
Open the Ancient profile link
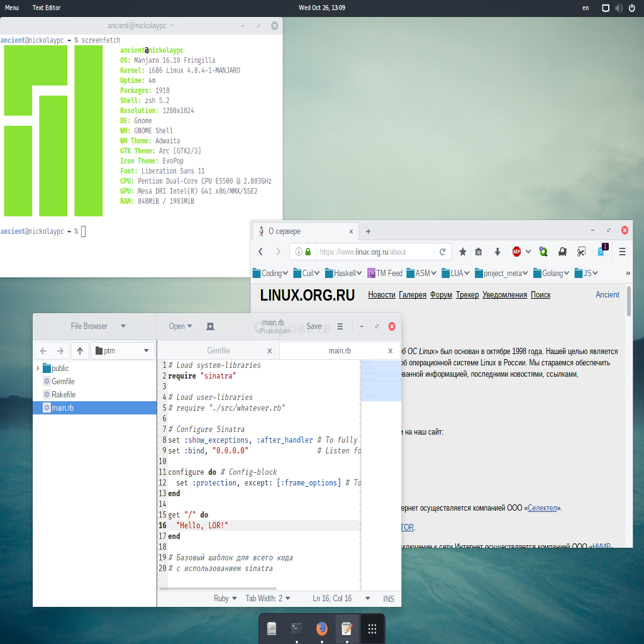tap(608, 295)
